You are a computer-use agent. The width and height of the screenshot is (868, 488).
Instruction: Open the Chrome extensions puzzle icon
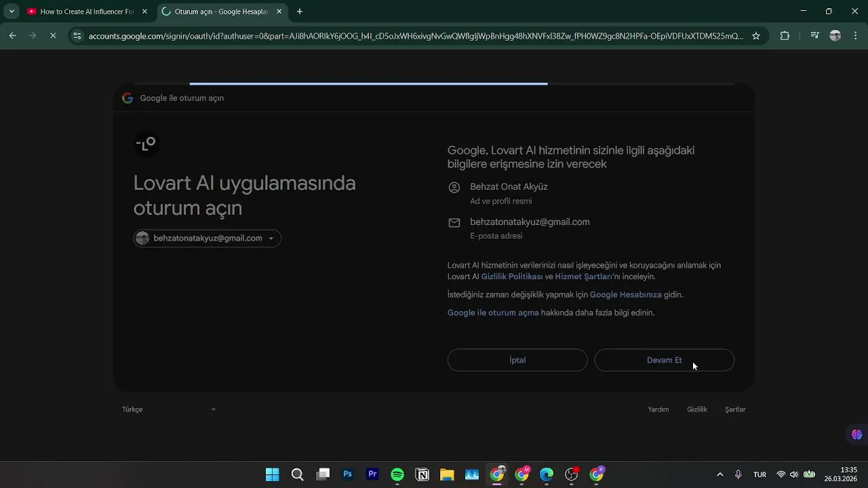pyautogui.click(x=785, y=36)
